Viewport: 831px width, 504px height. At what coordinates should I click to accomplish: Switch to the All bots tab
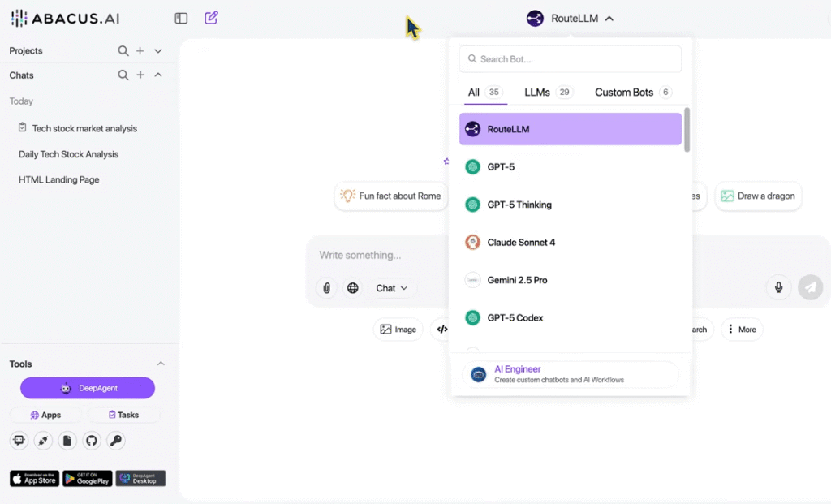coord(485,93)
